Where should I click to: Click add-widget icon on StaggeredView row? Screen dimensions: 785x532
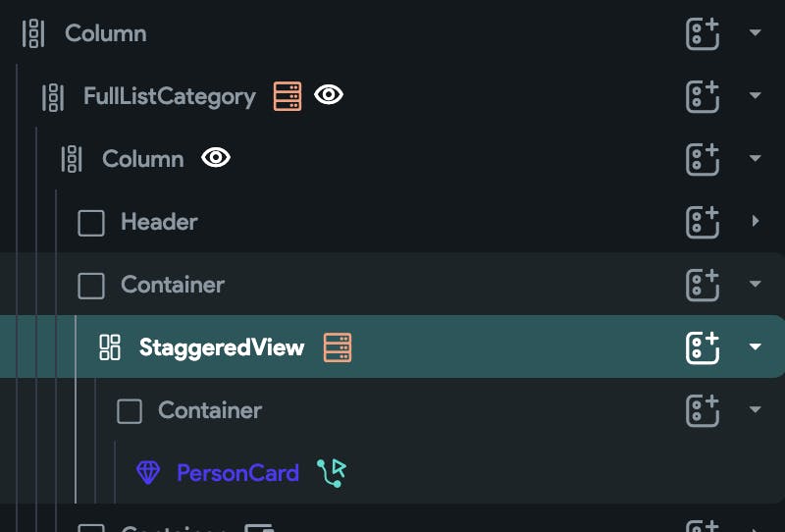tap(703, 347)
